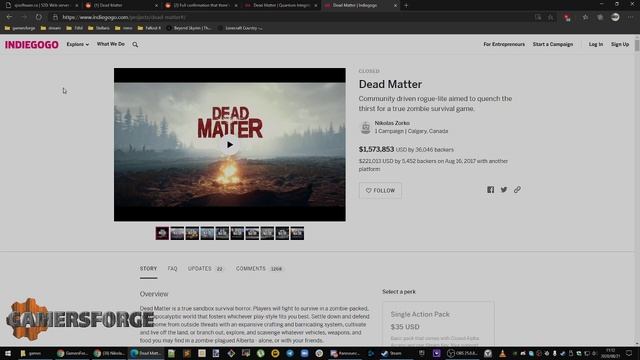The image size is (640, 360).
Task: Close the active Dead Matter Indiegogo tab
Action: (x=395, y=5)
